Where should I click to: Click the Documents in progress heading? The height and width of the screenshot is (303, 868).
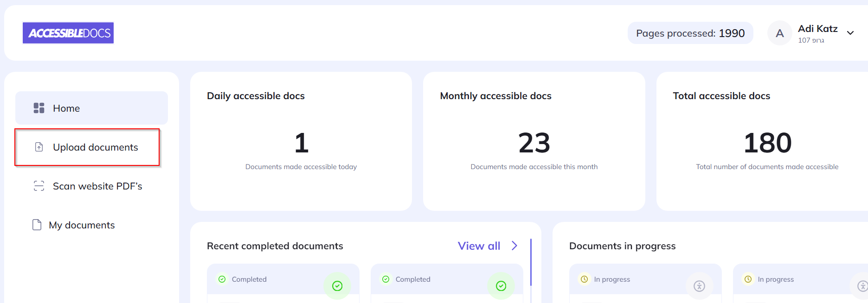(x=622, y=246)
